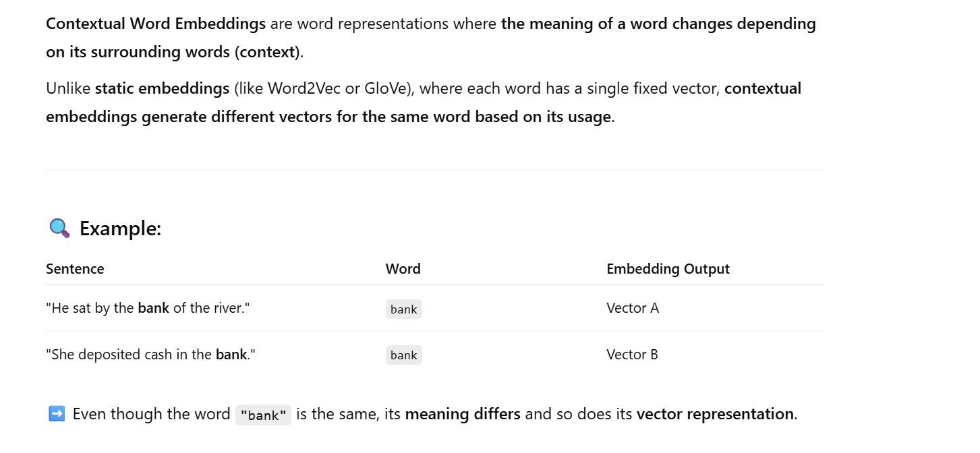Screen dimensions: 980x453
Task: Click bold text Contextual Word Embeddings
Action: pyautogui.click(x=156, y=24)
